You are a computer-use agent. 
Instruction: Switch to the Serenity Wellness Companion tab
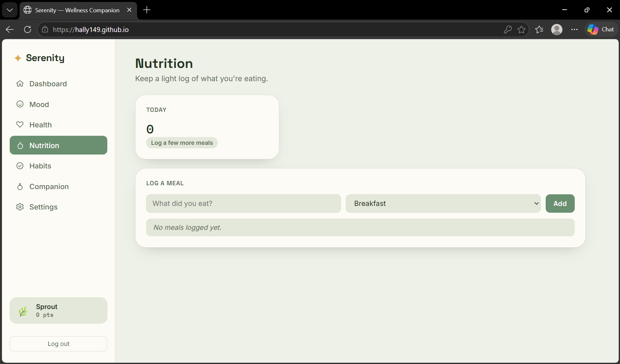tap(78, 10)
